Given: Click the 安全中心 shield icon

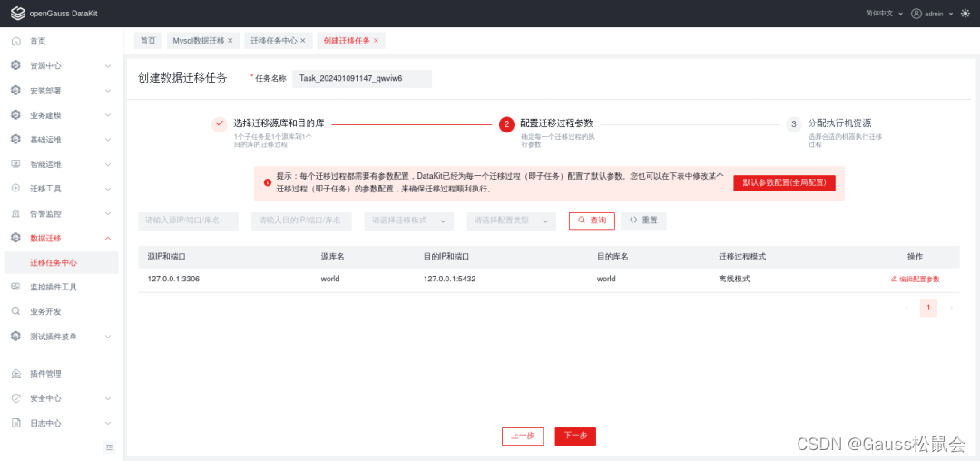Looking at the screenshot, I should 16,397.
